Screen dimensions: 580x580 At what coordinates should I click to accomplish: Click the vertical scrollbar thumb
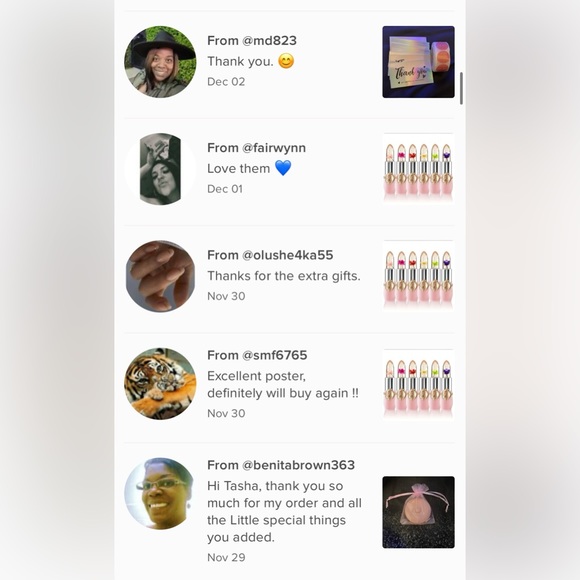click(x=461, y=88)
